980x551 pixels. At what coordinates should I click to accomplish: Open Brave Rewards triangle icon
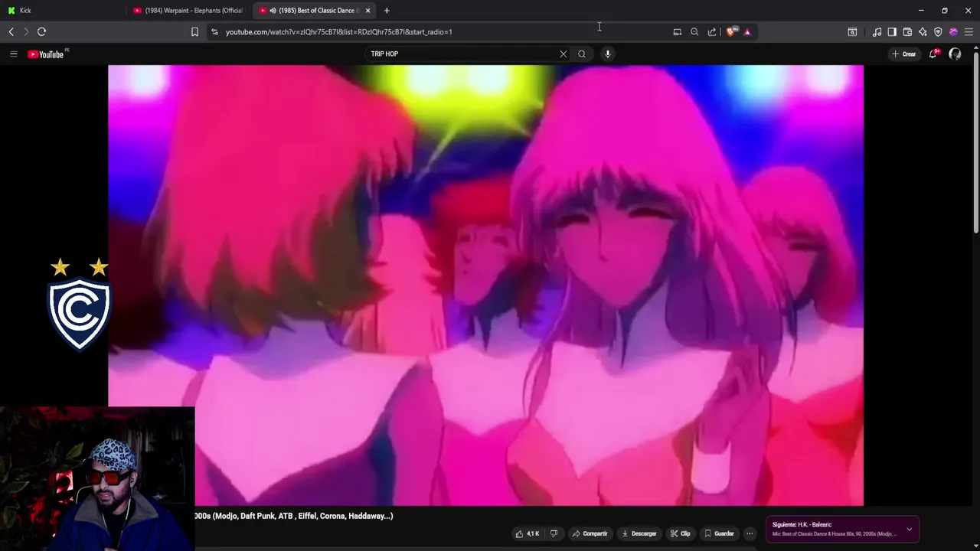click(747, 31)
